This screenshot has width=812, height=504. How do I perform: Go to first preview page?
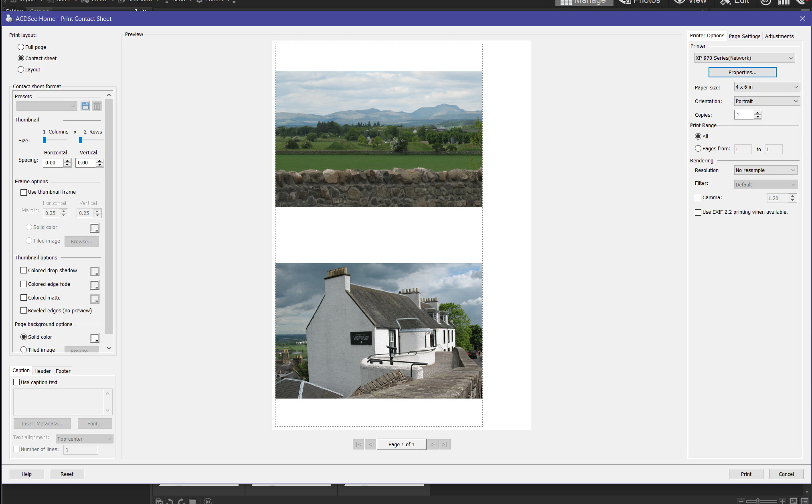[x=358, y=444]
